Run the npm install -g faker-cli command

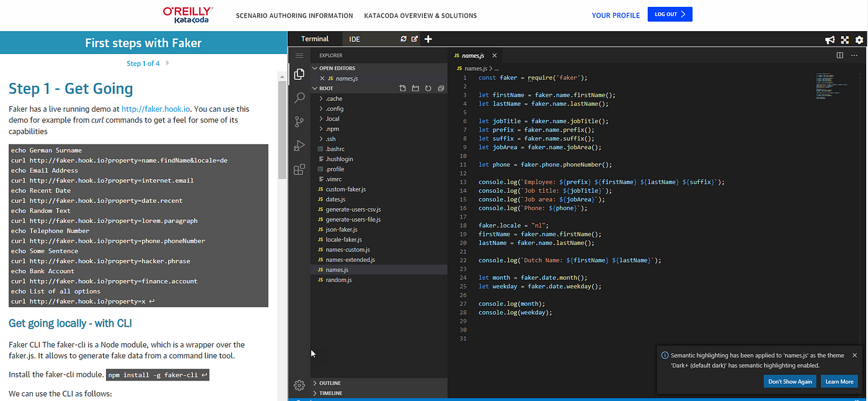click(158, 375)
